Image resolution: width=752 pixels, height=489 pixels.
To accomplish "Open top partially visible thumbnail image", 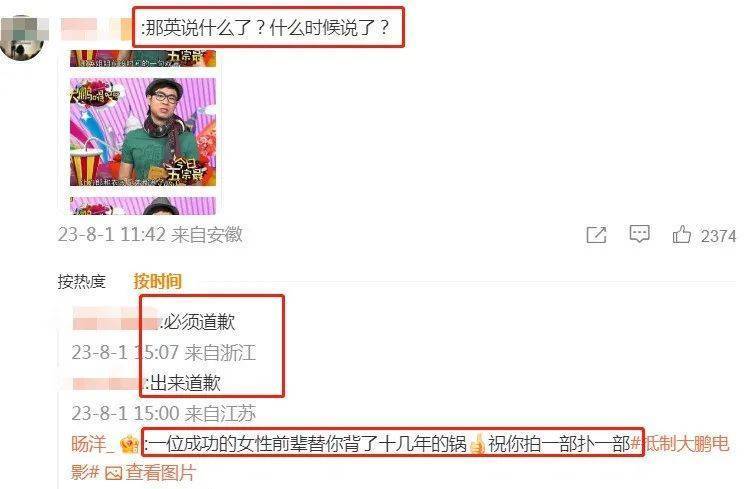I will pyautogui.click(x=143, y=58).
